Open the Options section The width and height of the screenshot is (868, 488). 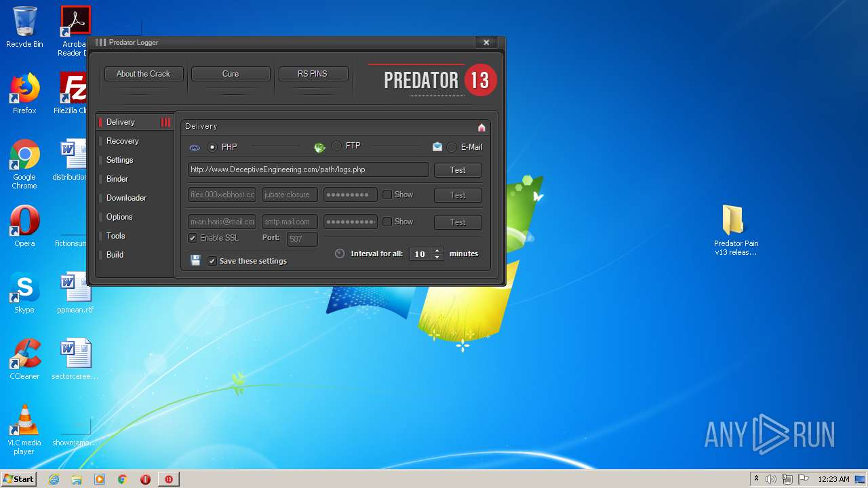pyautogui.click(x=135, y=217)
